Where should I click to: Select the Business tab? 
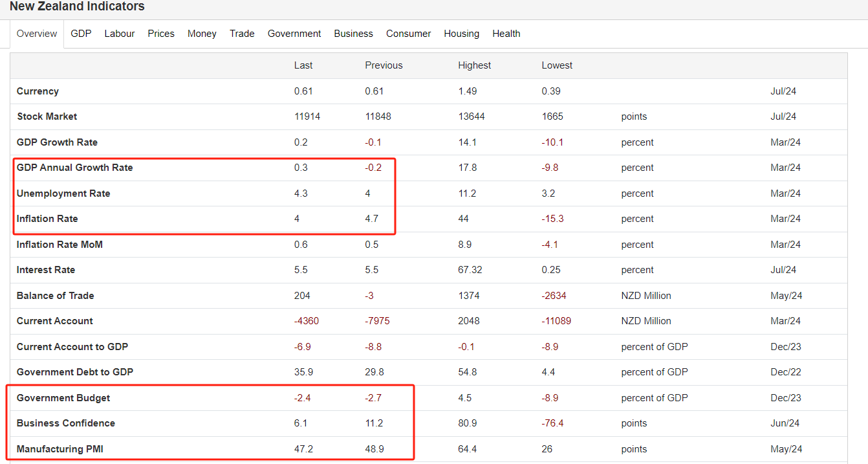pos(353,34)
